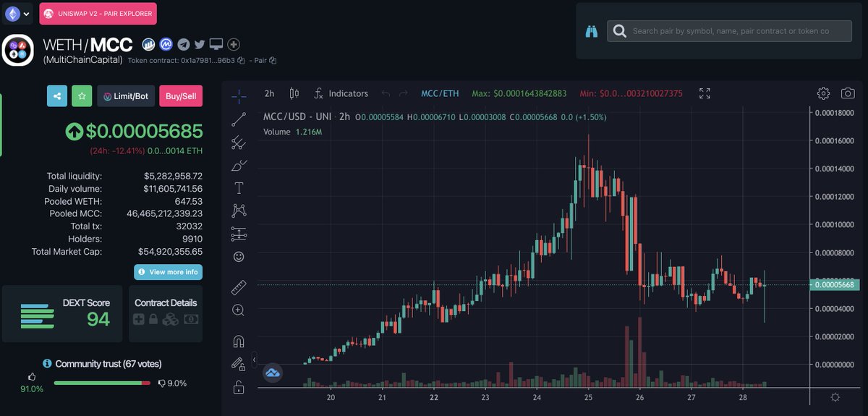The width and height of the screenshot is (868, 416).
Task: Toggle stay in drawing mode
Action: [239, 364]
